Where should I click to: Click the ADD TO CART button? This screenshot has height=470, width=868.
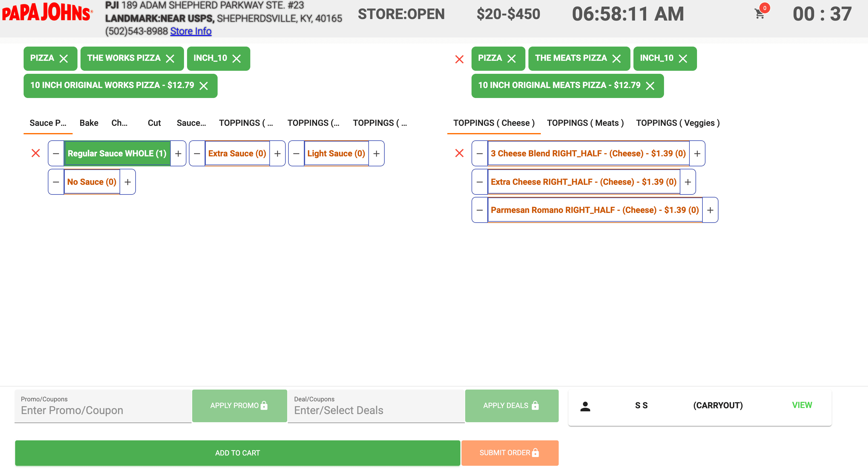238,453
